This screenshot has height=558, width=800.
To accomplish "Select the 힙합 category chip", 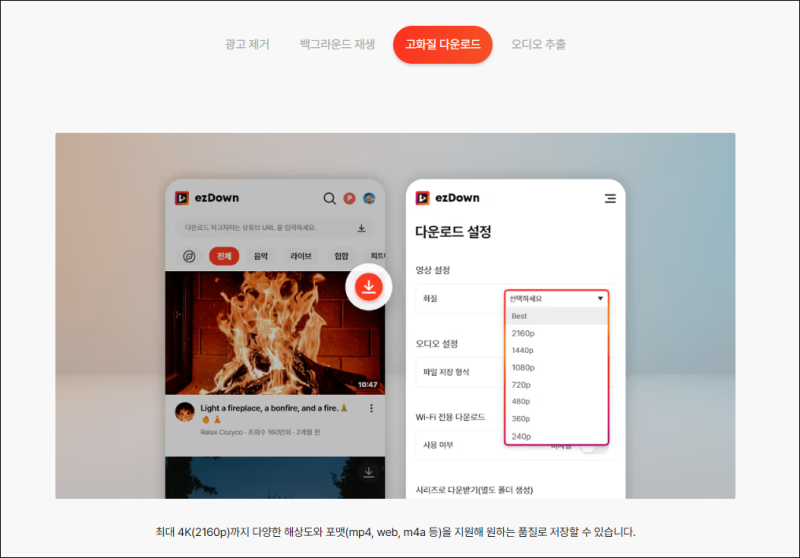I will click(x=341, y=256).
